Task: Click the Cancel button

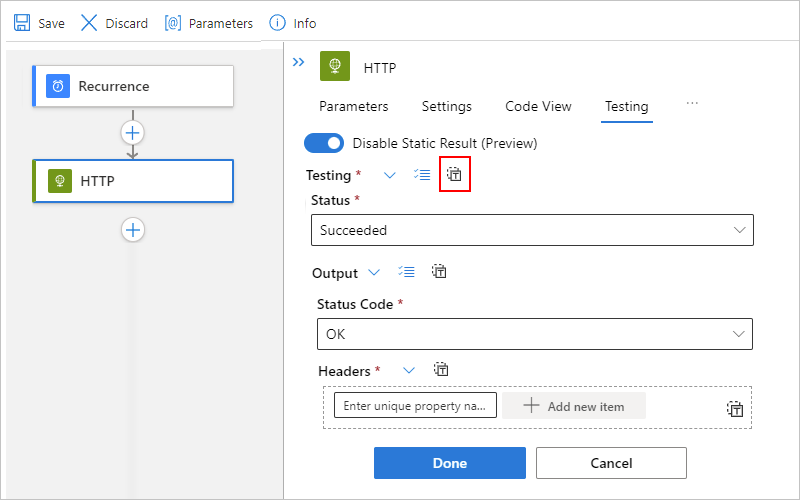Action: click(611, 463)
